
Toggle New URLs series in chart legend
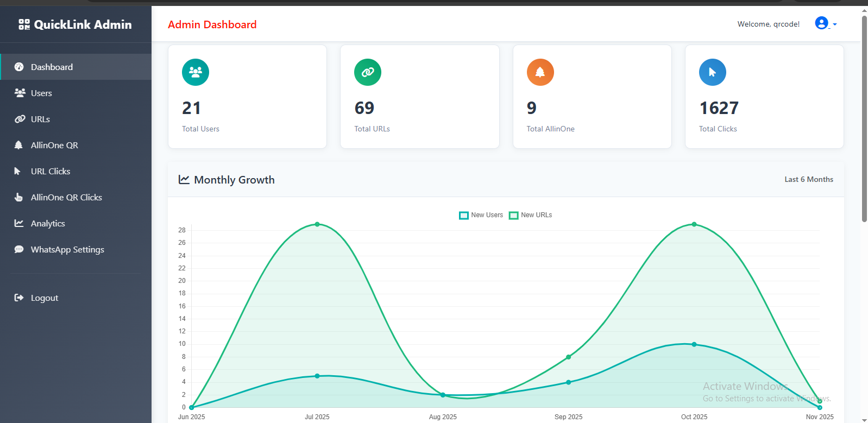(x=531, y=215)
